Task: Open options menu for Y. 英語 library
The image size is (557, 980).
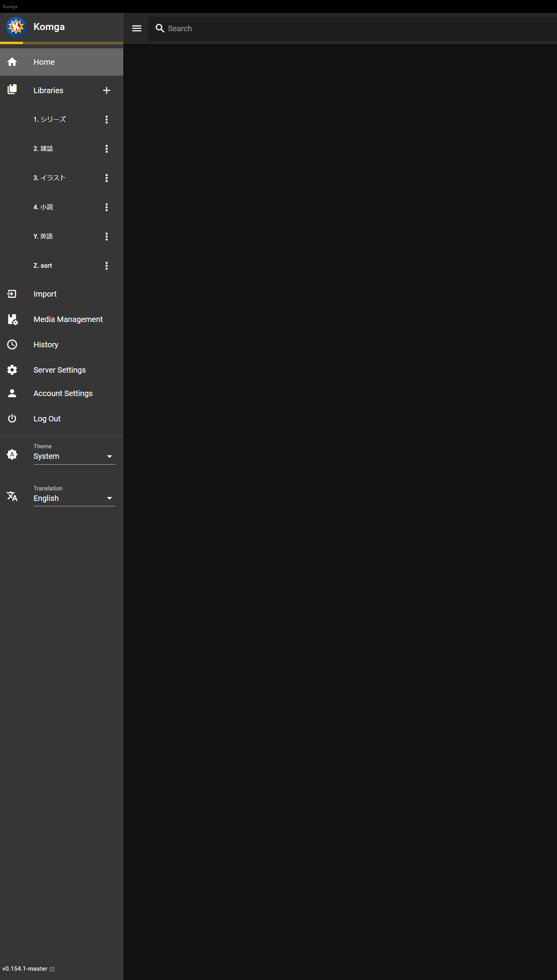Action: pyautogui.click(x=106, y=237)
